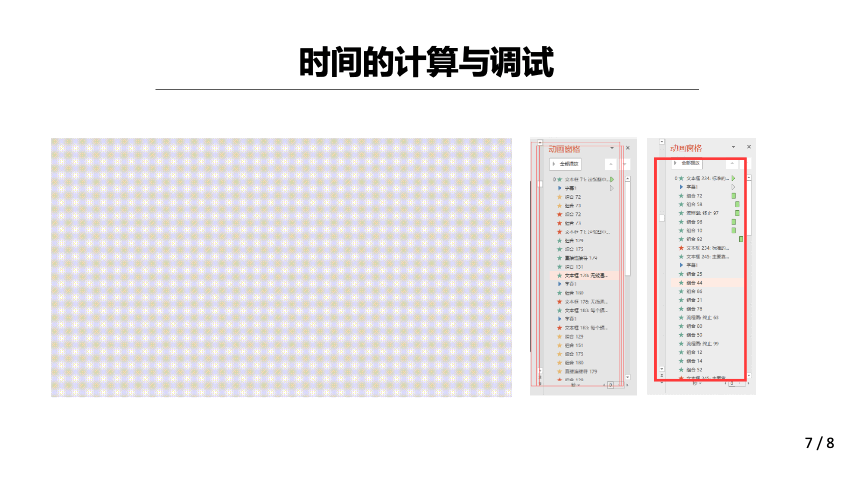Open the 秒 seconds dropdown in left pane
Image resolution: width=853 pixels, height=480 pixels.
pyautogui.click(x=576, y=385)
